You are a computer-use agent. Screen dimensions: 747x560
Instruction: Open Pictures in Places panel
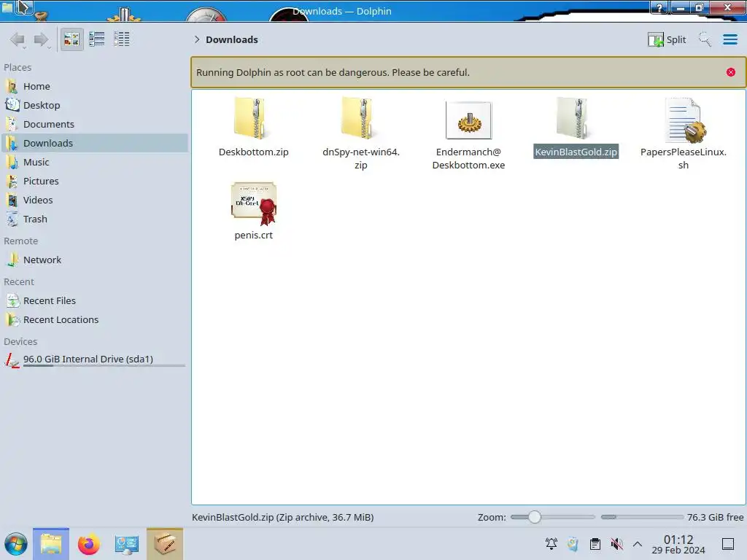[x=95, y=182]
